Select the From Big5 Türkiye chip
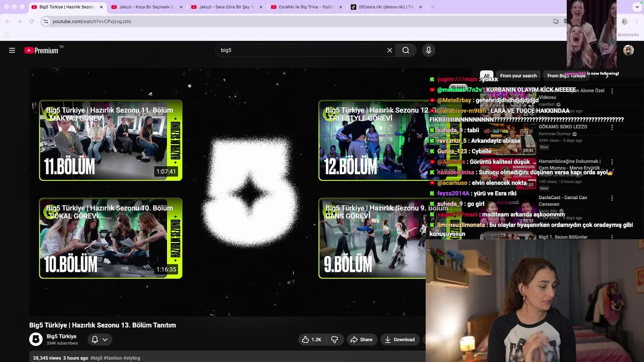Image resolution: width=644 pixels, height=362 pixels. pyautogui.click(x=566, y=76)
